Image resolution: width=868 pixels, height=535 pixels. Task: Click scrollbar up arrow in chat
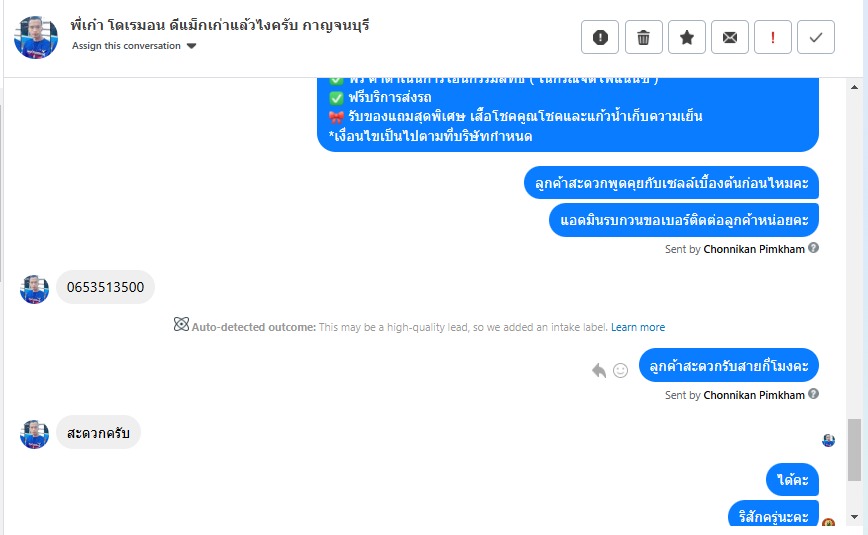[854, 88]
